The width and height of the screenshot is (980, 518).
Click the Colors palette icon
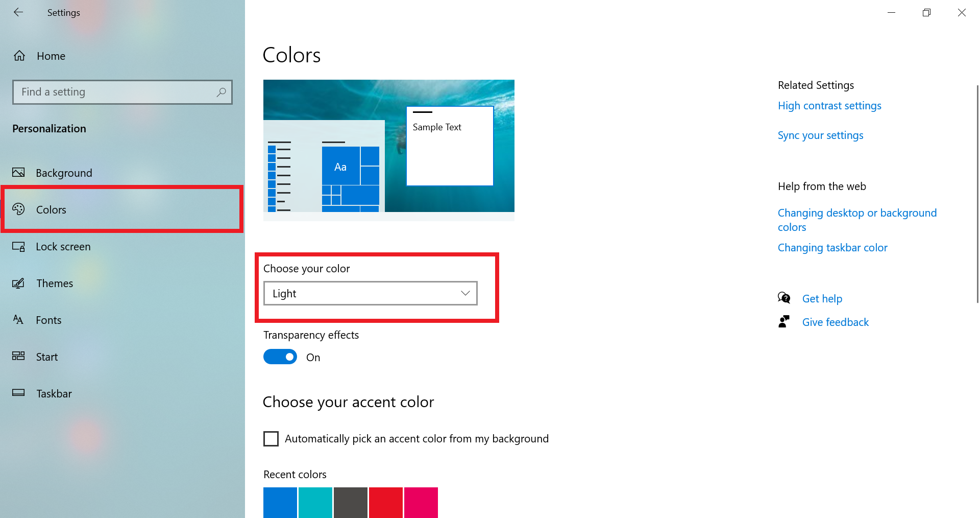pos(18,209)
